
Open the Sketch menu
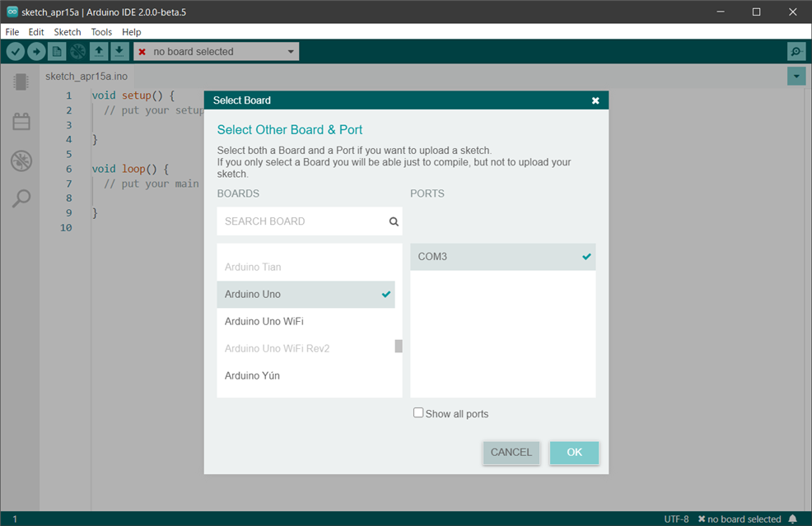coord(68,31)
